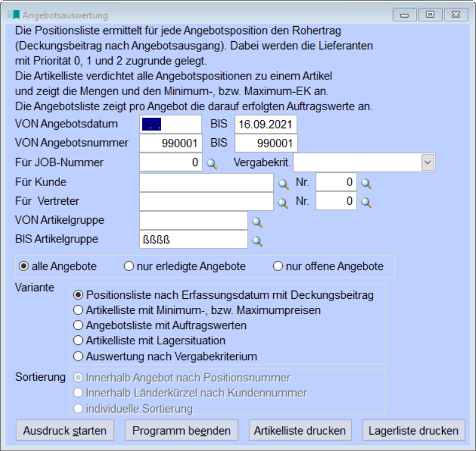The image size is (476, 451).
Task: Open the search lookup beside JOB-Nummer field
Action: [211, 164]
